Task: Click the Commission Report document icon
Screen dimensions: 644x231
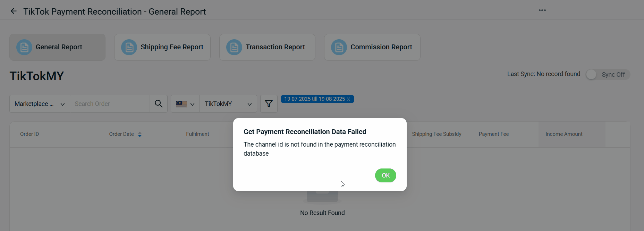Action: [x=339, y=47]
